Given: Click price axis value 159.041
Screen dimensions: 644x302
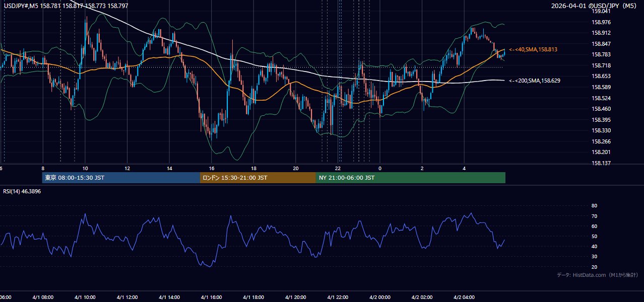Looking at the screenshot, I should click(x=601, y=11).
